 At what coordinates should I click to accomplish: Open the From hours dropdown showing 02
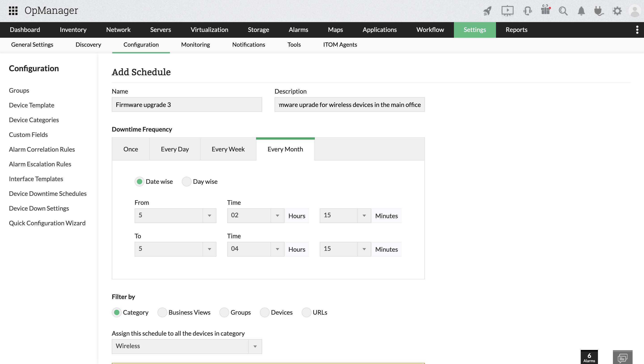[277, 215]
